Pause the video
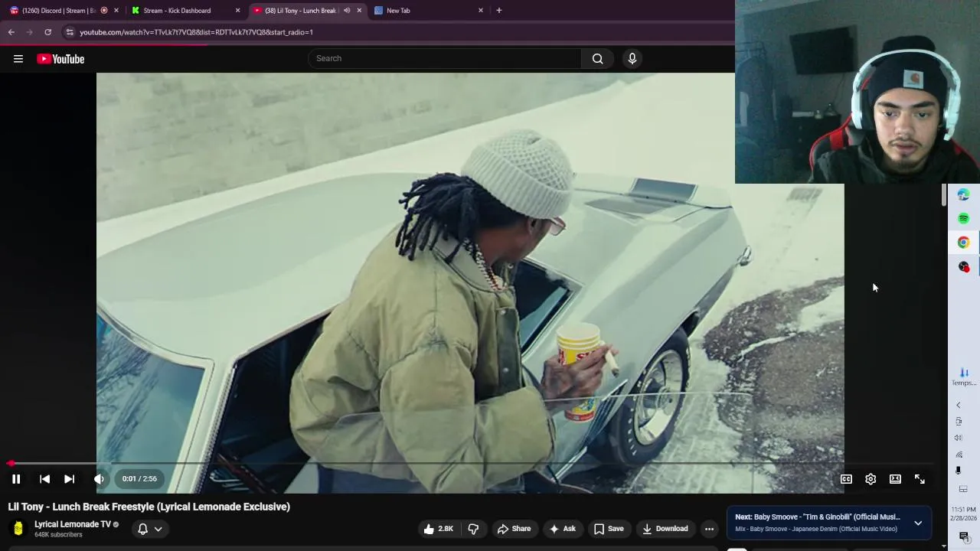This screenshot has height=551, width=980. click(16, 479)
